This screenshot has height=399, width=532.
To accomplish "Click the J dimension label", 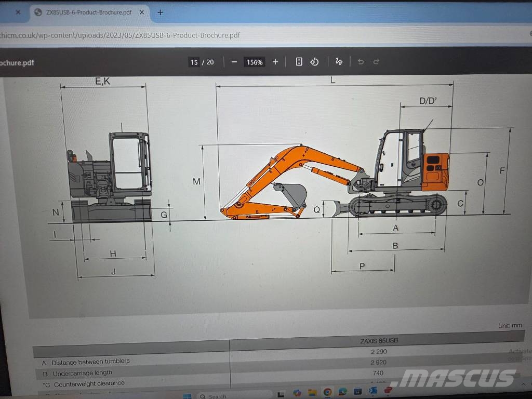I will 114,271.
